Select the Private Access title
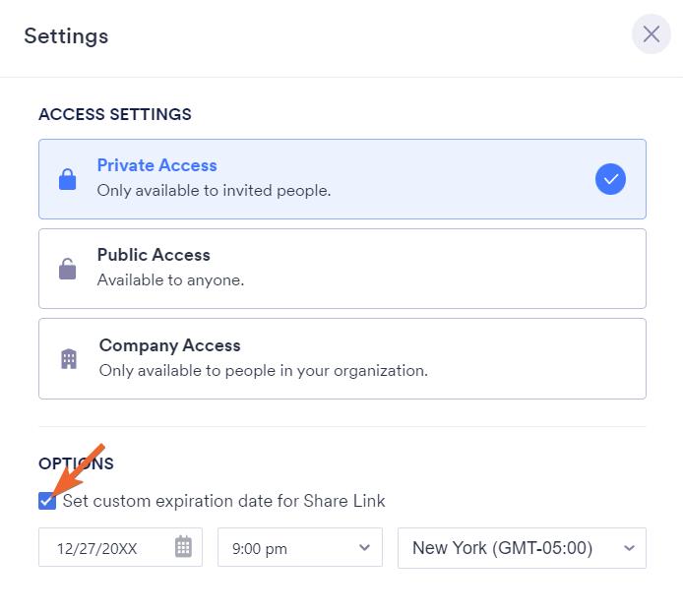Screen dimensions: 683x616 coord(156,165)
